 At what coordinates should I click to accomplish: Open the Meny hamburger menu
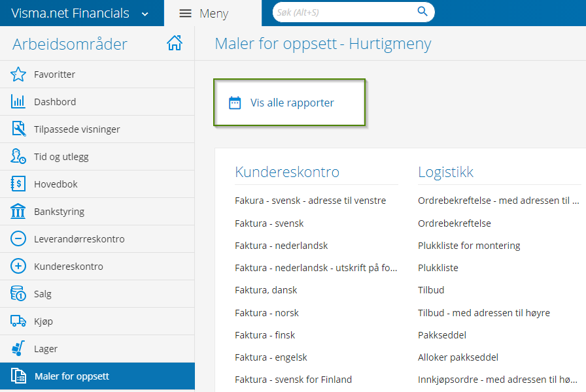(185, 14)
